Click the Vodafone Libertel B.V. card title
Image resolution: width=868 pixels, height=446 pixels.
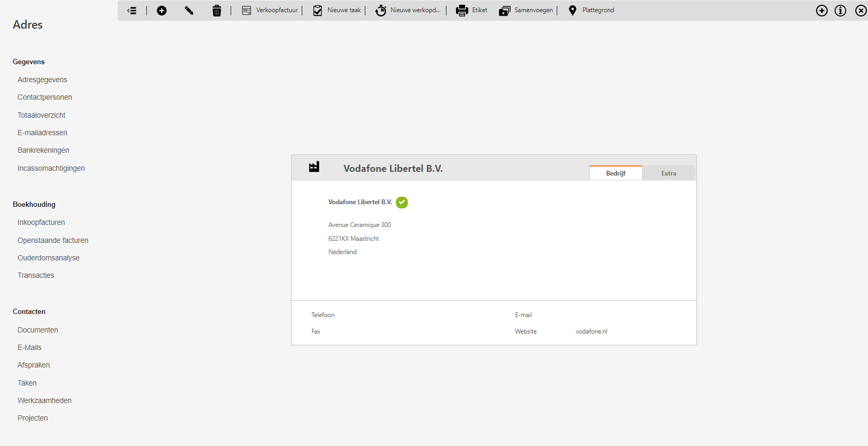coord(393,168)
